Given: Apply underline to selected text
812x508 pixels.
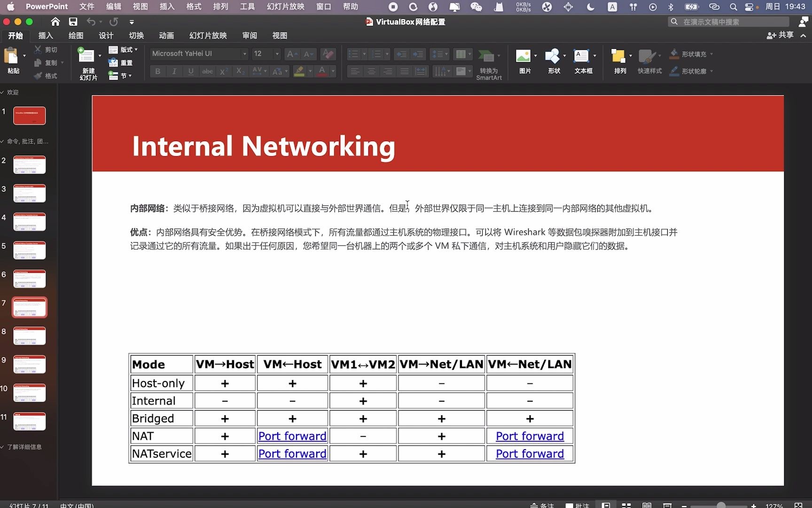Looking at the screenshot, I should tap(190, 71).
